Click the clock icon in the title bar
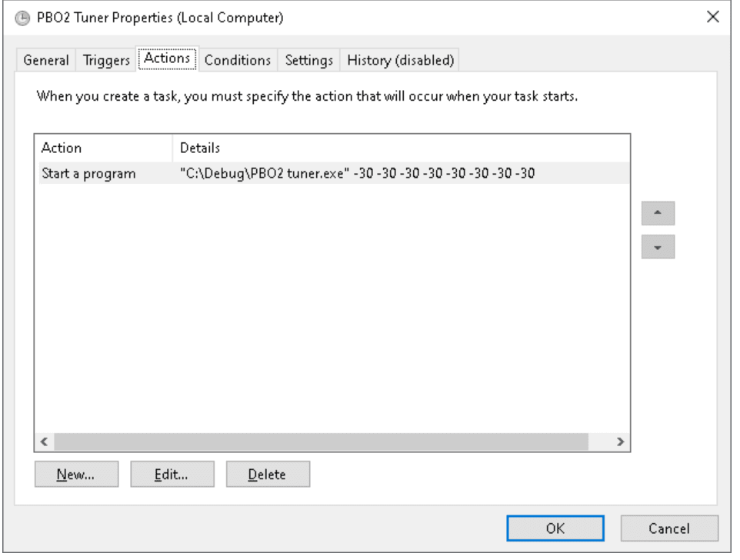 click(21, 18)
